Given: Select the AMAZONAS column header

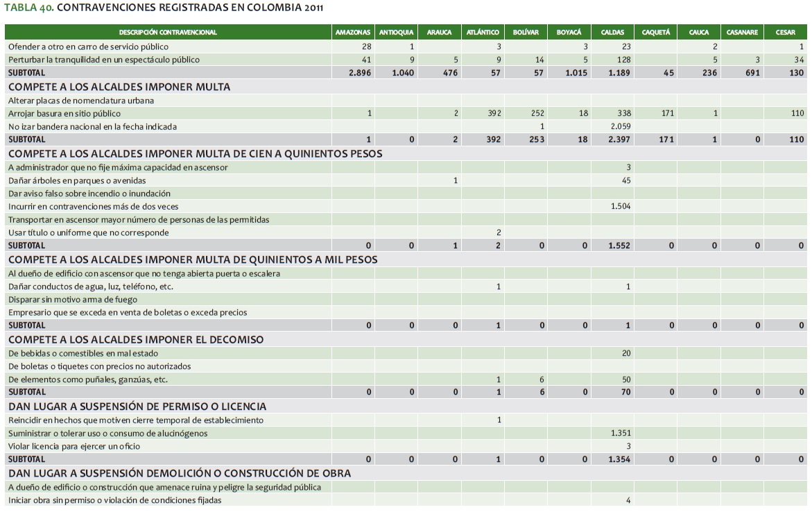Looking at the screenshot, I should click(x=352, y=33).
